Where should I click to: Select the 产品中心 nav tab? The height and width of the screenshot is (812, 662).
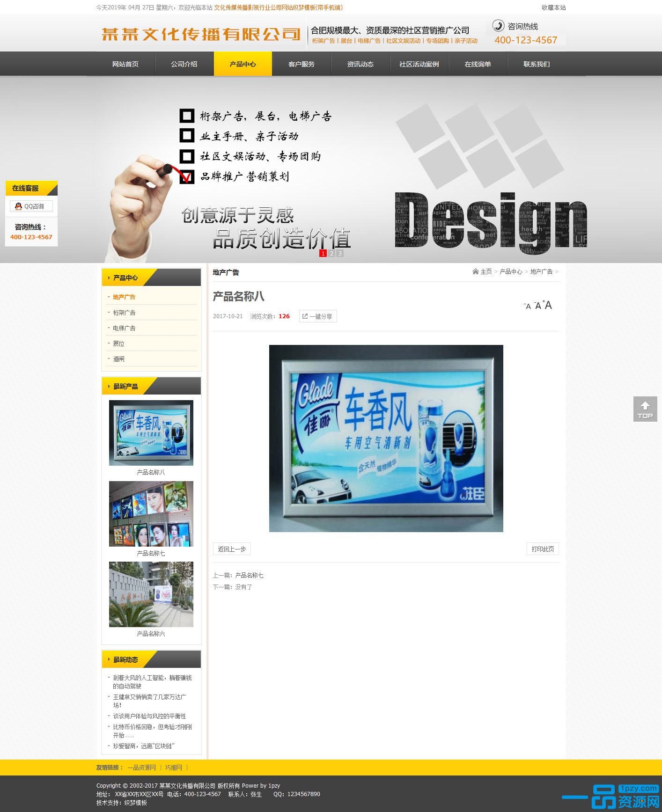click(x=243, y=64)
